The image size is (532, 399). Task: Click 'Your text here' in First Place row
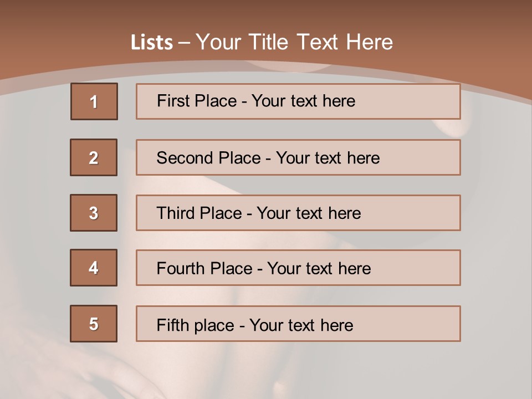tap(303, 101)
